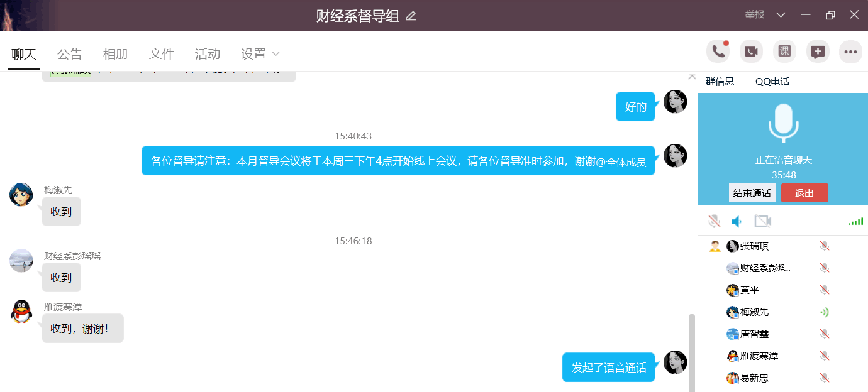Switch to the 公告 tab
868x392 pixels.
pyautogui.click(x=69, y=54)
